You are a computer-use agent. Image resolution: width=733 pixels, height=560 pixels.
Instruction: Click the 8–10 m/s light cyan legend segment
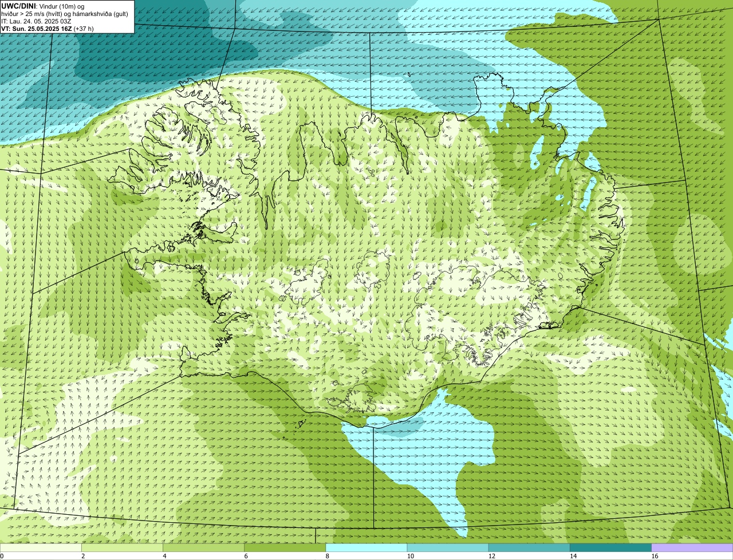click(x=366, y=547)
